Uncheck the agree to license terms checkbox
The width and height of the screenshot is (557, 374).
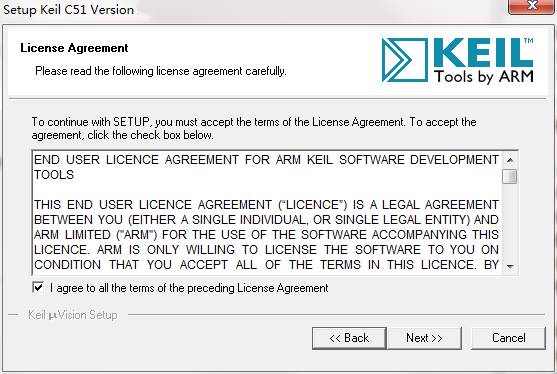[38, 287]
